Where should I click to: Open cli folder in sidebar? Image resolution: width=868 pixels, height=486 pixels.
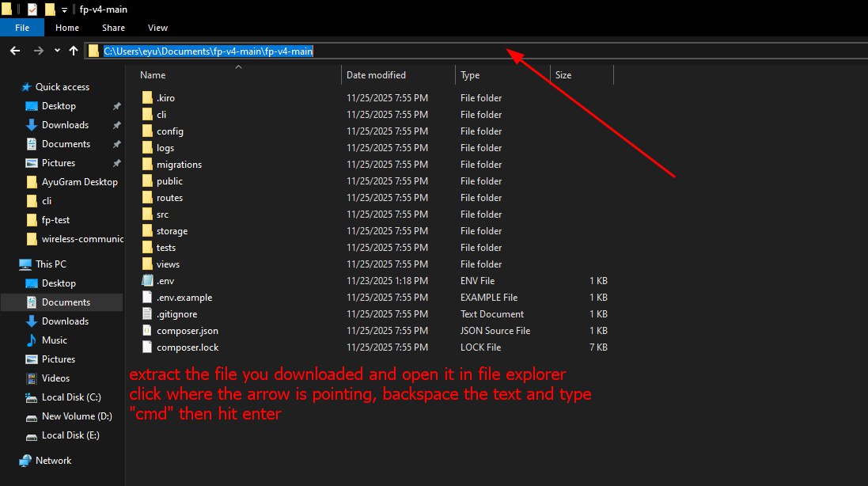[47, 201]
